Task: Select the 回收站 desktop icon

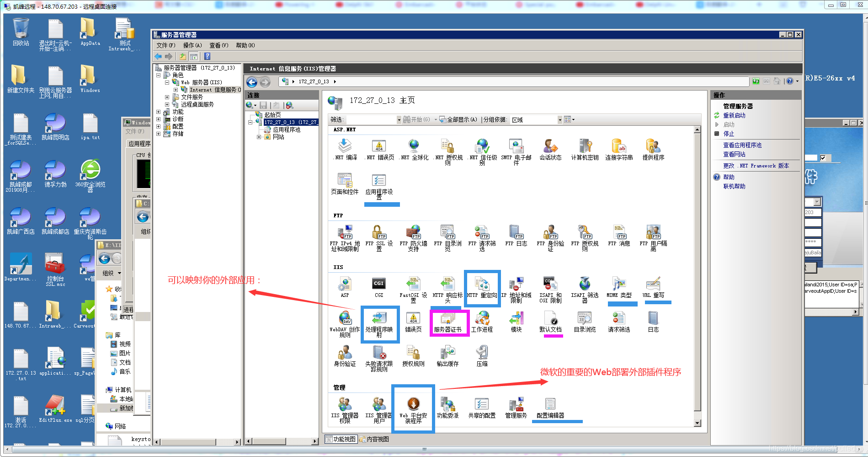Action: click(21, 32)
